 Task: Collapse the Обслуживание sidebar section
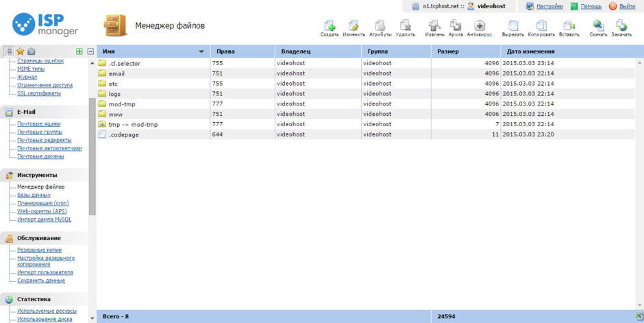pyautogui.click(x=44, y=239)
